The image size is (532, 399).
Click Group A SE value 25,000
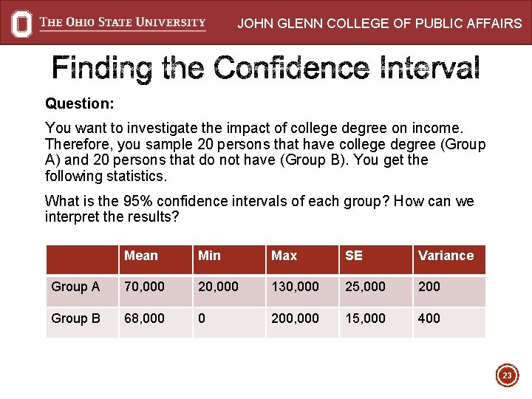coord(365,287)
